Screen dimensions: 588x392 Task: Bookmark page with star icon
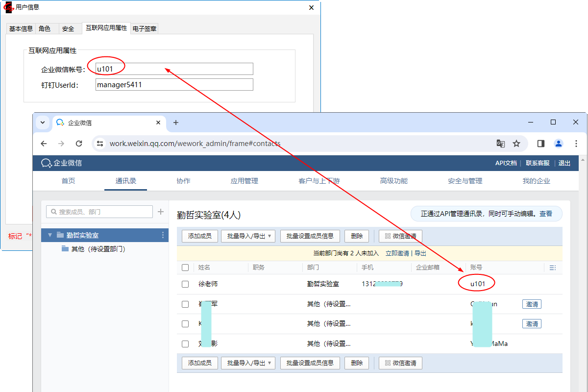pos(516,144)
